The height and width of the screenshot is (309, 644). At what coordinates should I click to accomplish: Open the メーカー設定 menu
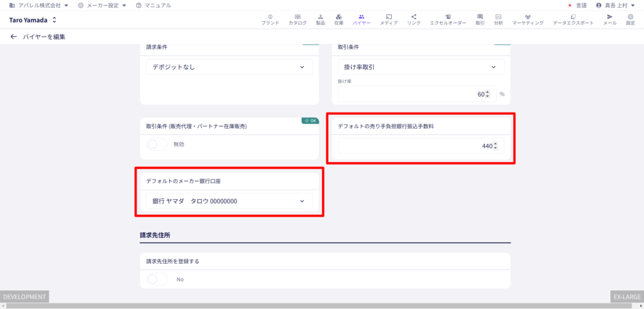click(x=103, y=6)
